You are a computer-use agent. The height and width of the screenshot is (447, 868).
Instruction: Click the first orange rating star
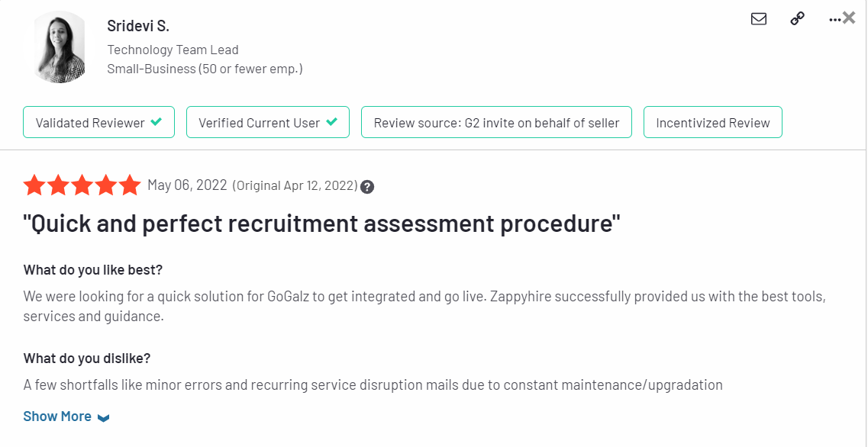tap(34, 185)
